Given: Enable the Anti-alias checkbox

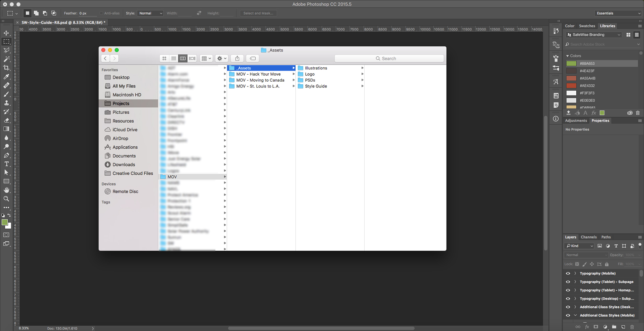Looking at the screenshot, I should [x=101, y=13].
